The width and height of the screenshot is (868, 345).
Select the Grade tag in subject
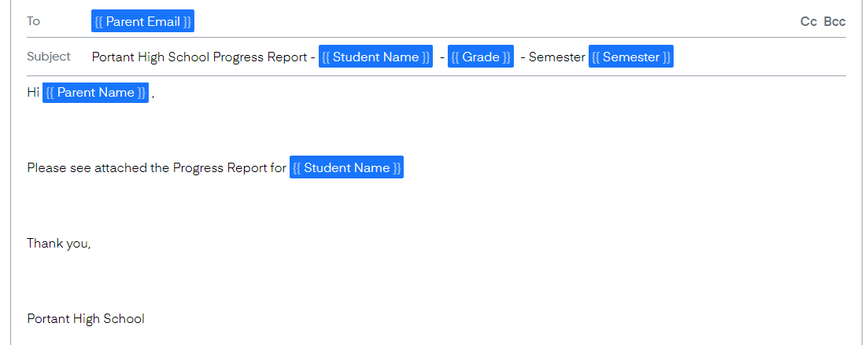click(480, 57)
